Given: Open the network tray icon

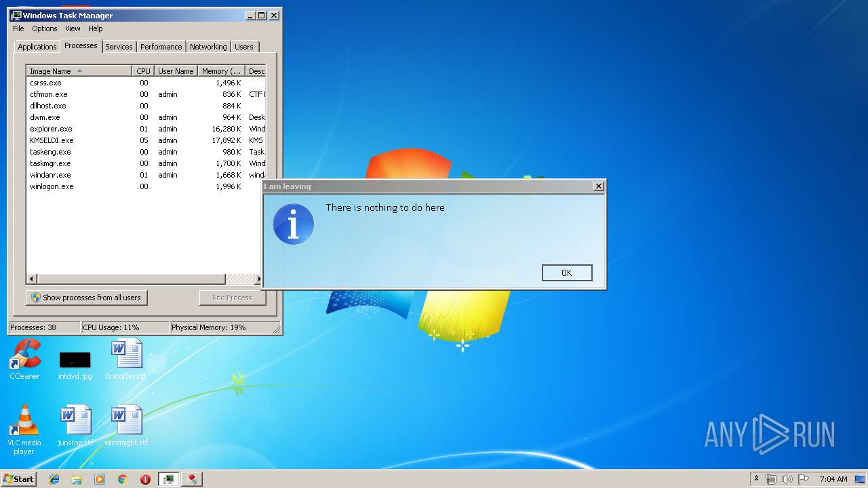Looking at the screenshot, I should tap(772, 479).
